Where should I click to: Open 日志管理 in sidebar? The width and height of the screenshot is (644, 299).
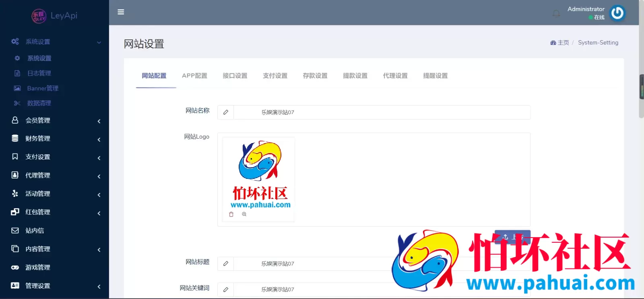[39, 73]
